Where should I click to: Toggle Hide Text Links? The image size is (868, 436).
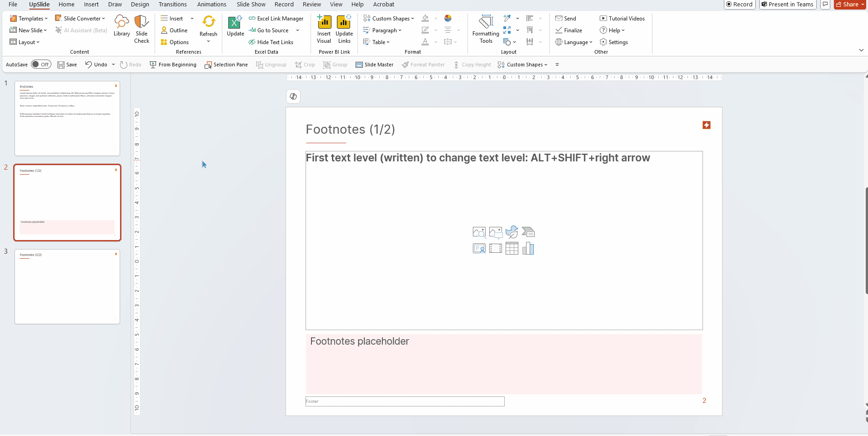[x=271, y=42]
